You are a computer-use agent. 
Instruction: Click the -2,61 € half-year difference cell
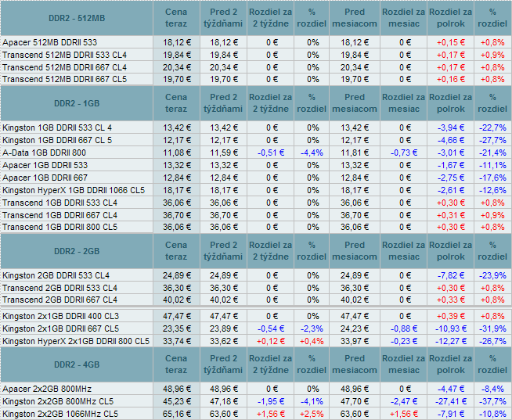point(451,190)
